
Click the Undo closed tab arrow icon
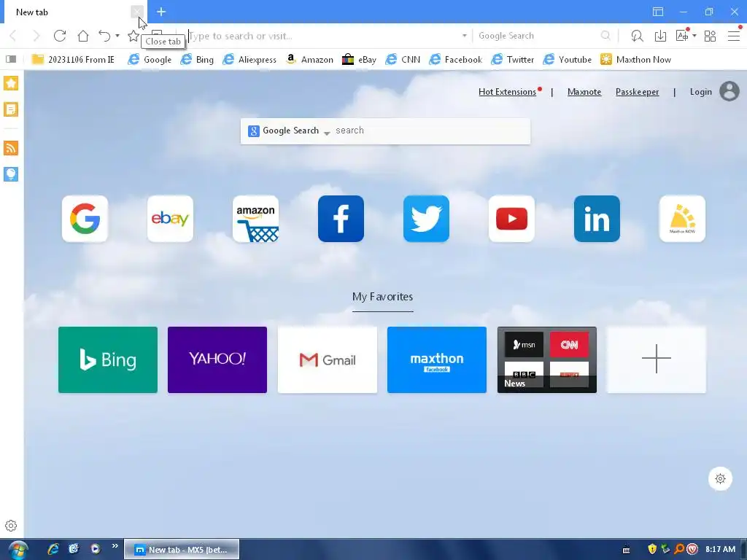point(104,36)
